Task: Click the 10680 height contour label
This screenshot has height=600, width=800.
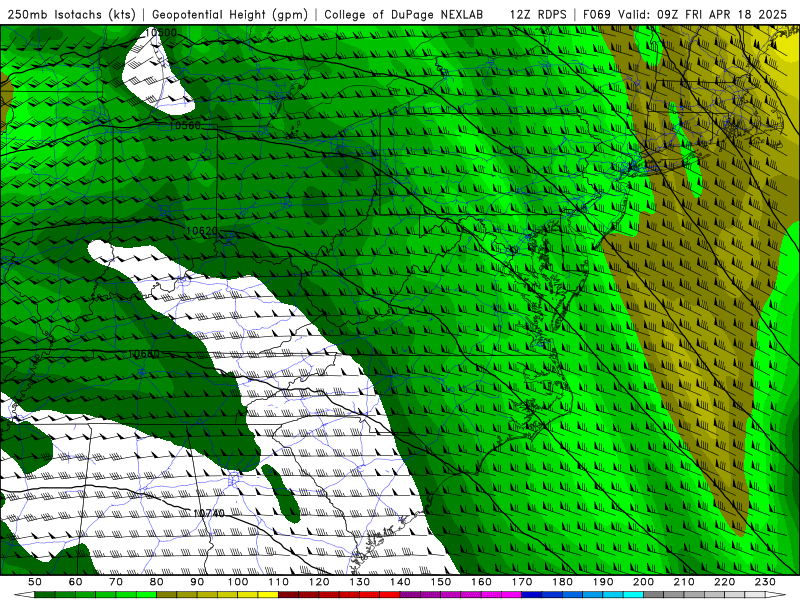Action: 143,354
